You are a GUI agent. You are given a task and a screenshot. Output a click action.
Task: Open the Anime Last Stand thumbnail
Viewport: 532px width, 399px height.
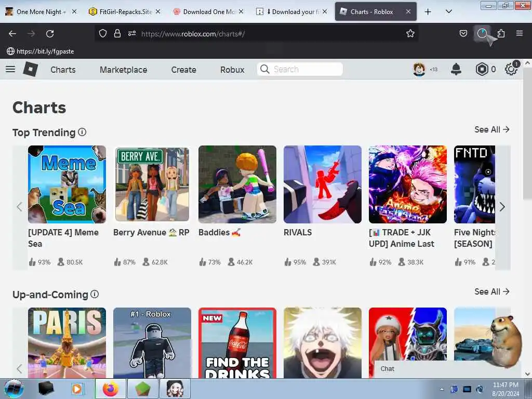[408, 184]
